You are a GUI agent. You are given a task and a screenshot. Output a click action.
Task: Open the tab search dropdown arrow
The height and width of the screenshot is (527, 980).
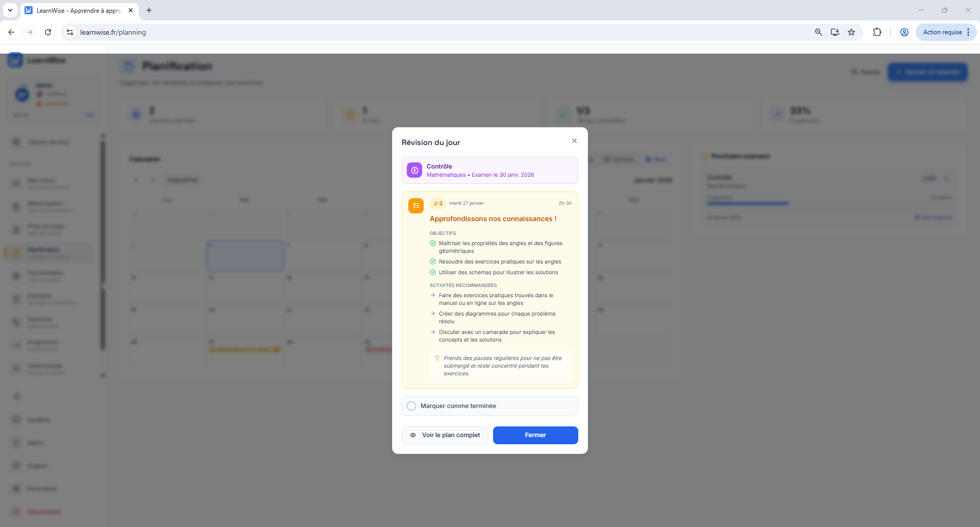pos(10,10)
